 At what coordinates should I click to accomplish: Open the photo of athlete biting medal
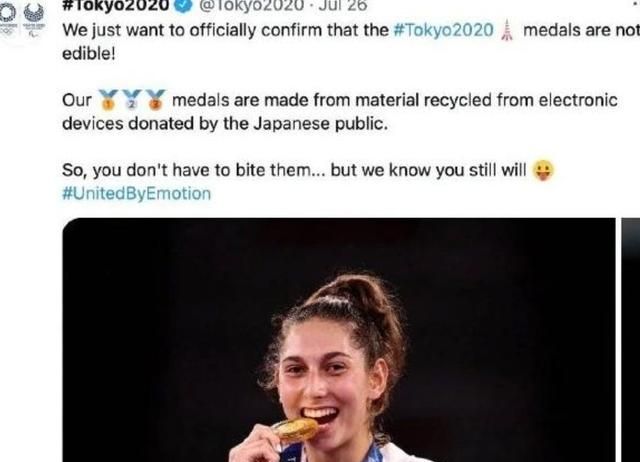[x=339, y=340]
